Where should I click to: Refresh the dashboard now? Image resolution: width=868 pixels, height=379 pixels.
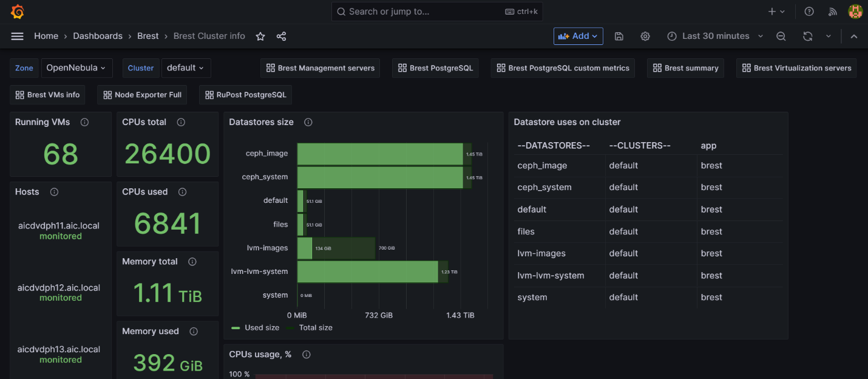tap(807, 36)
